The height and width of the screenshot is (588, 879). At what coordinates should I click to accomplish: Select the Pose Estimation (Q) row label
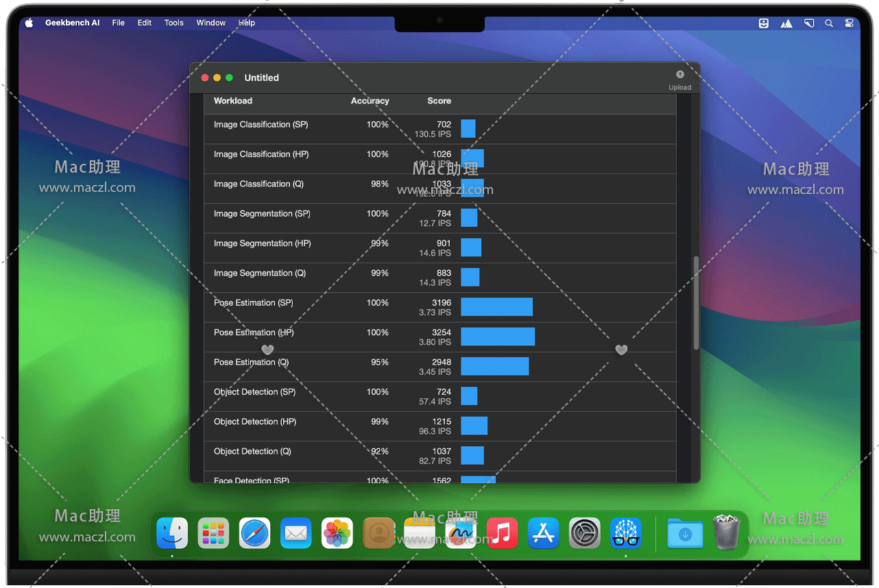pos(251,362)
